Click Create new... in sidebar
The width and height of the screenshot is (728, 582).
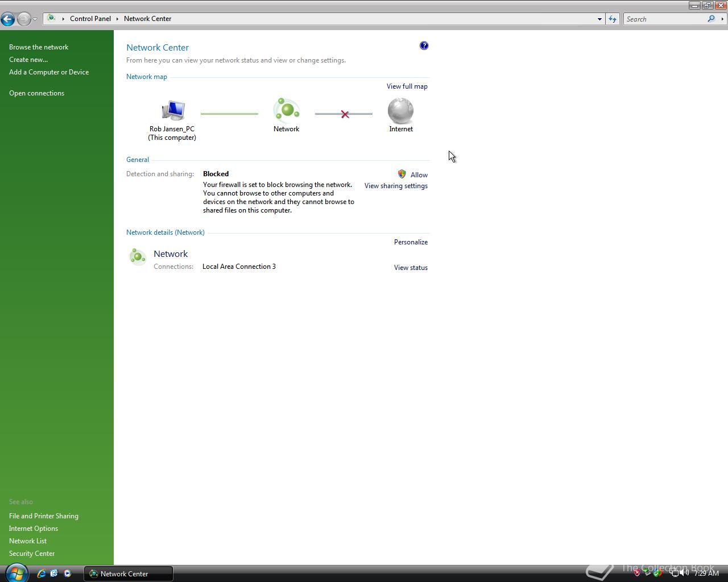pyautogui.click(x=28, y=60)
